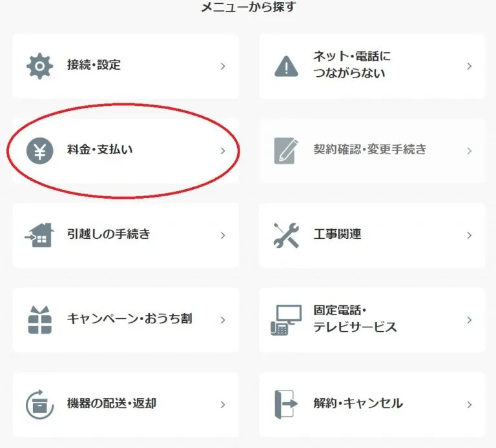Click the wrench and screwdriver icon

click(x=286, y=235)
